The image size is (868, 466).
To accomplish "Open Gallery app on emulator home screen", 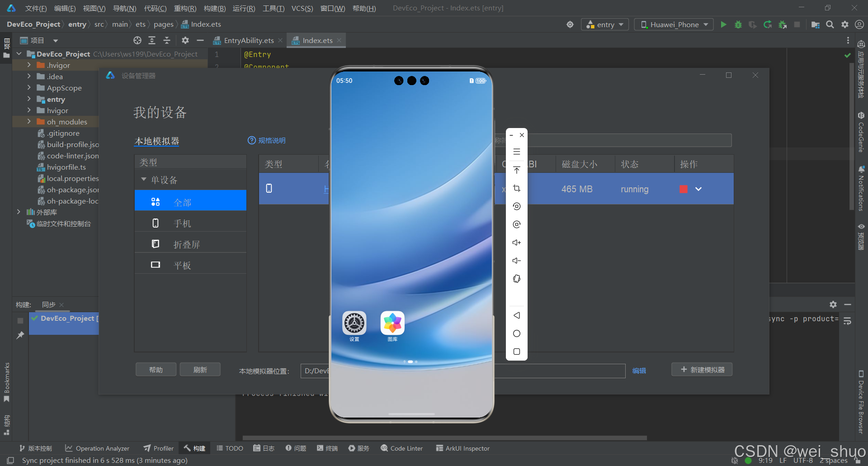I will coord(392,323).
